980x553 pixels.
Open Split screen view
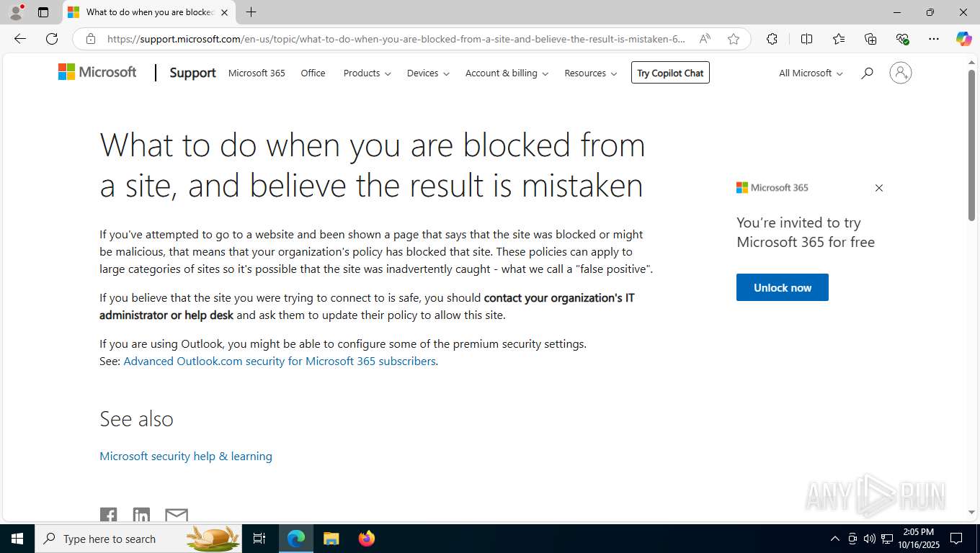pos(806,39)
